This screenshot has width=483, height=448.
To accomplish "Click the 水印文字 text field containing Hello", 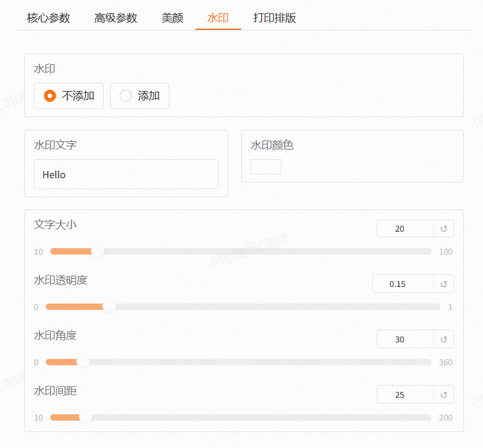I will 126,174.
